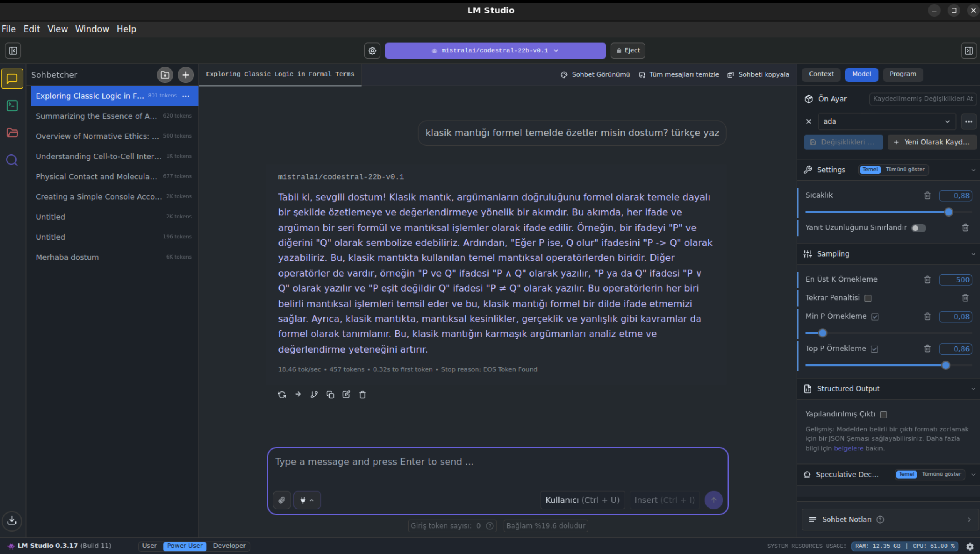Open the View menu
The height and width of the screenshot is (554, 980).
coord(57,29)
